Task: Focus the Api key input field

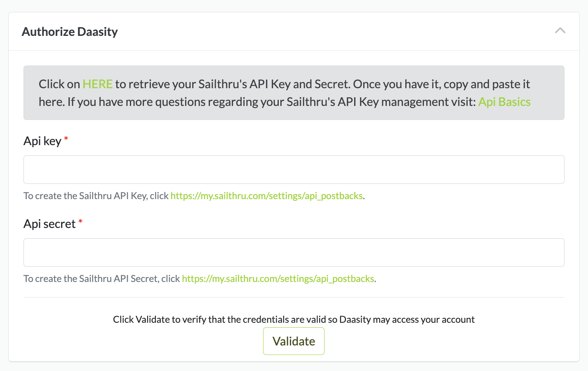Action: pos(294,169)
